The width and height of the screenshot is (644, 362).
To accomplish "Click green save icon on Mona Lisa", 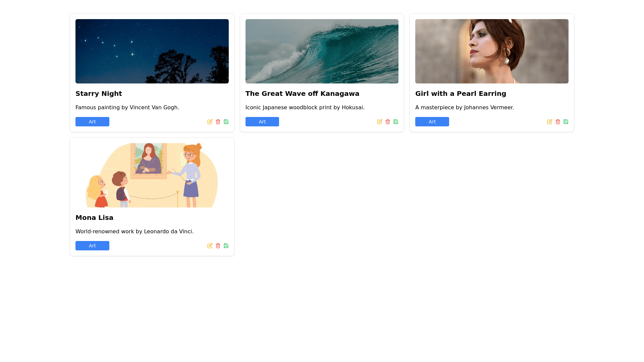I will pos(226,246).
